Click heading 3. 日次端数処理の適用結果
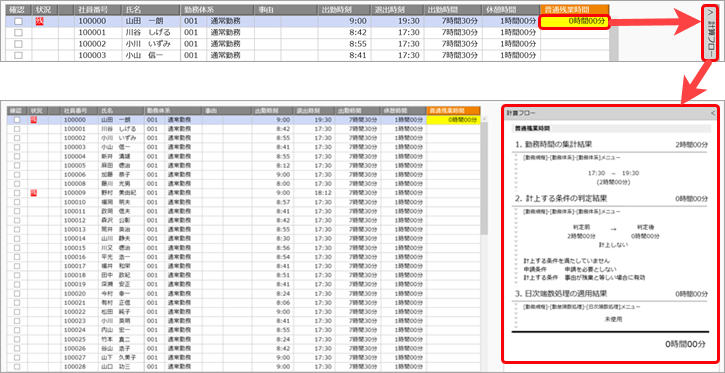The width and height of the screenshot is (725, 373). click(x=561, y=294)
